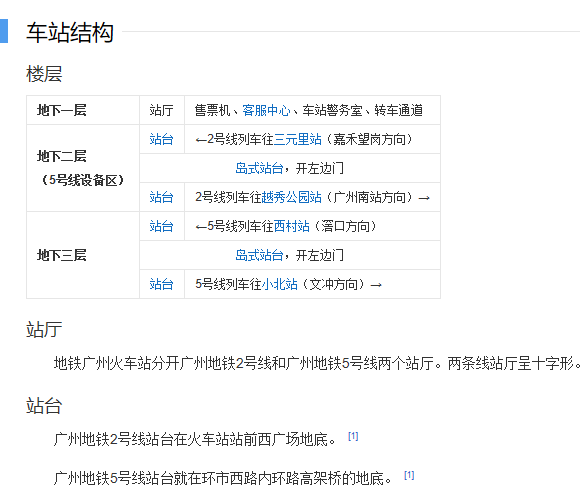Click sentence 广州地铁5号线站台就在环市西路

[223, 478]
